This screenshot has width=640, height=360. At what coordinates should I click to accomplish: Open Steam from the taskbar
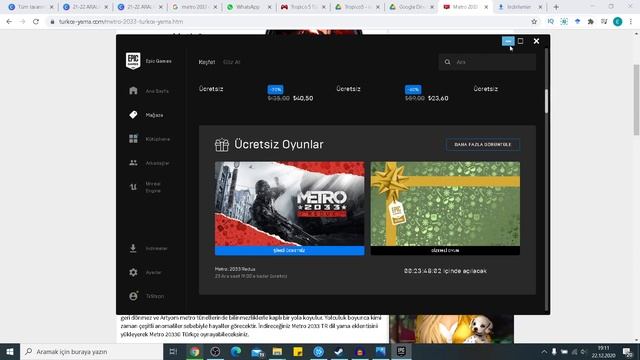click(339, 351)
